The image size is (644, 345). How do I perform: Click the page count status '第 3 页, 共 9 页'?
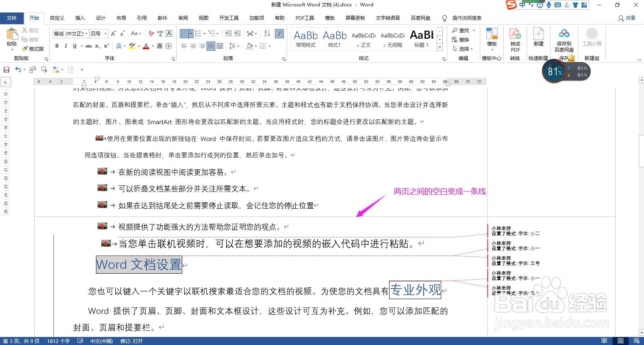pos(21,341)
